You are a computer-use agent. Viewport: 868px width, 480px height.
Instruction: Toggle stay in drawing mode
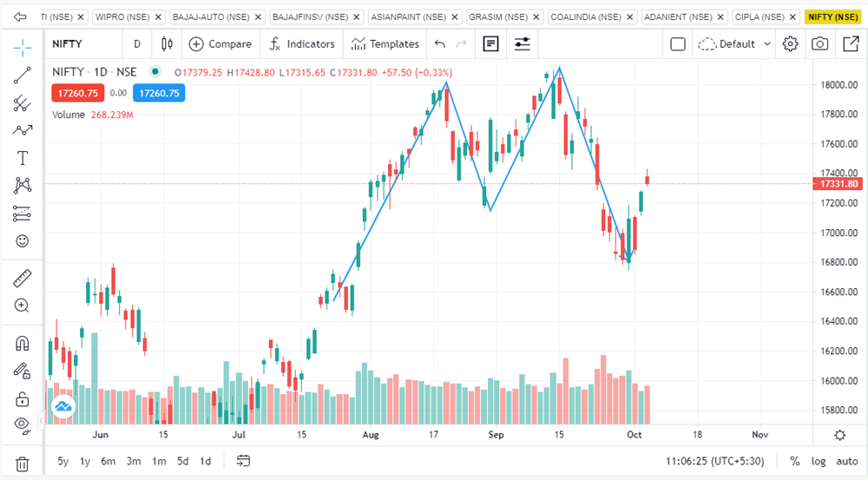point(23,371)
